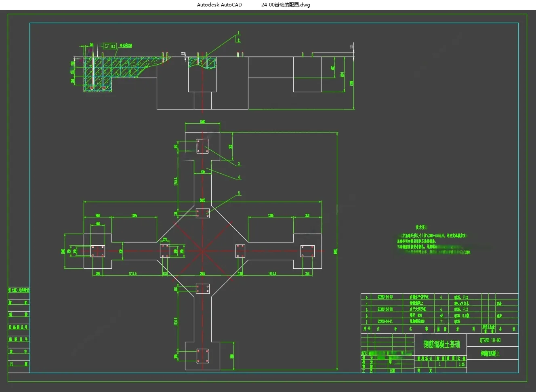The height and width of the screenshot is (392, 536).
Task: Click part balloon 1 above section view
Action: (238, 33)
